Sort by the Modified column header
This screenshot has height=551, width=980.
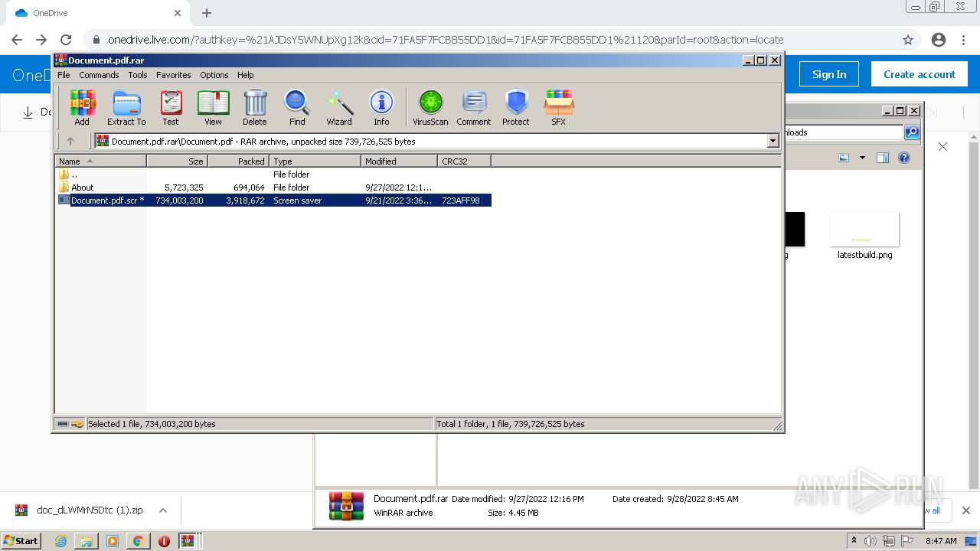(399, 161)
